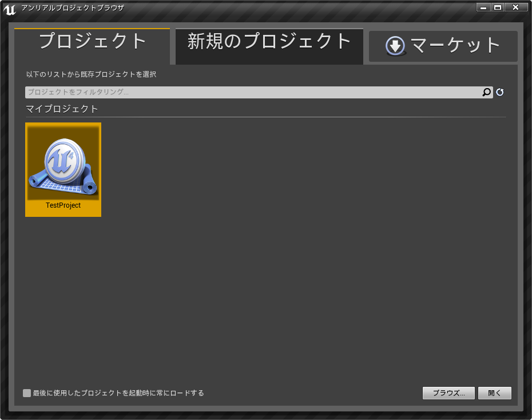Click the download arrow icon on マーケット tab
The width and height of the screenshot is (532, 420).
[x=395, y=46]
